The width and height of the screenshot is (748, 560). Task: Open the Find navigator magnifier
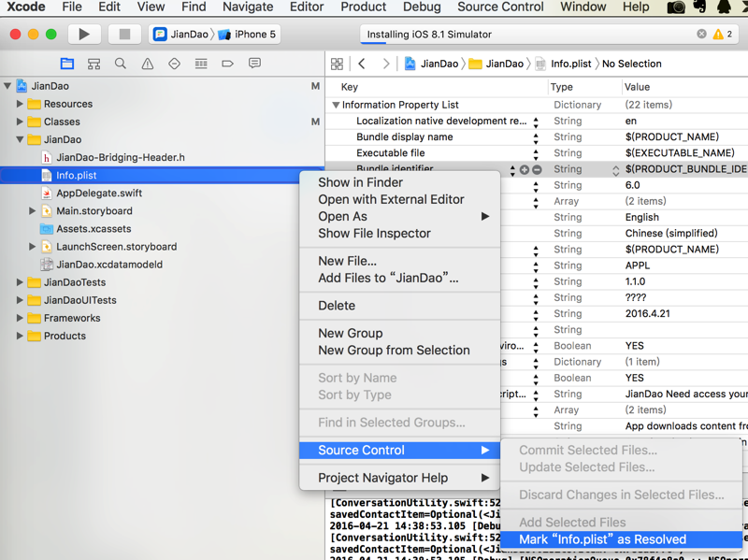[x=121, y=64]
